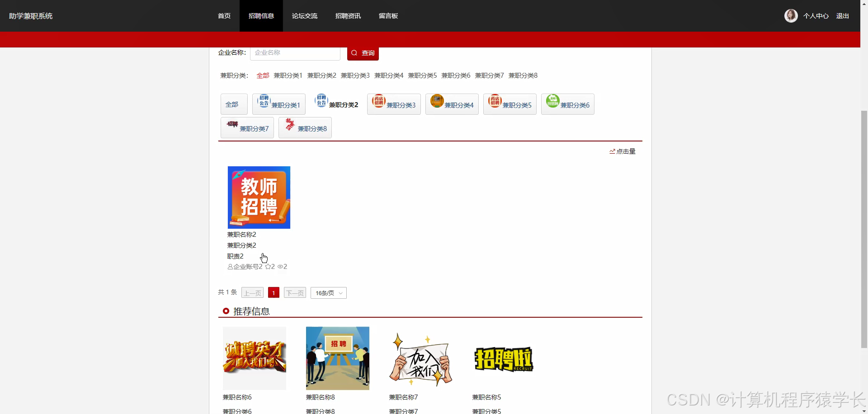Select category button 兼职分类1 with icon
Image resolution: width=868 pixels, height=414 pixels.
[x=279, y=104]
